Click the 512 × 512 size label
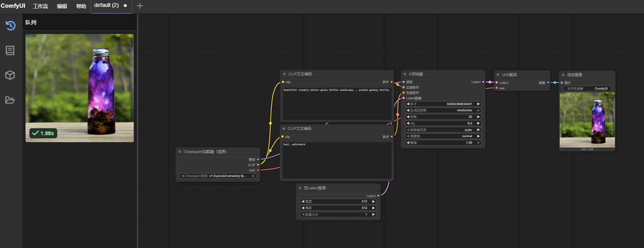Viewport: 644px width, 248px height. point(587,149)
